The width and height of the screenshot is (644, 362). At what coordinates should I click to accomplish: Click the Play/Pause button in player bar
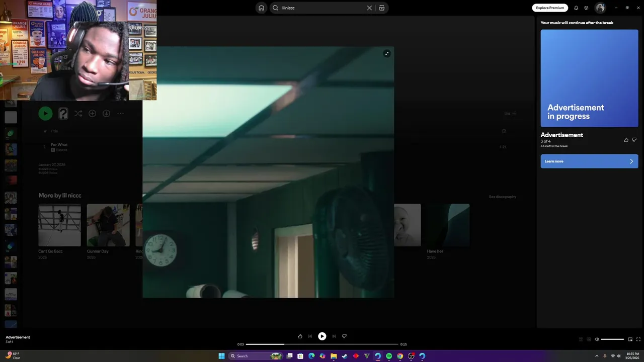322,336
